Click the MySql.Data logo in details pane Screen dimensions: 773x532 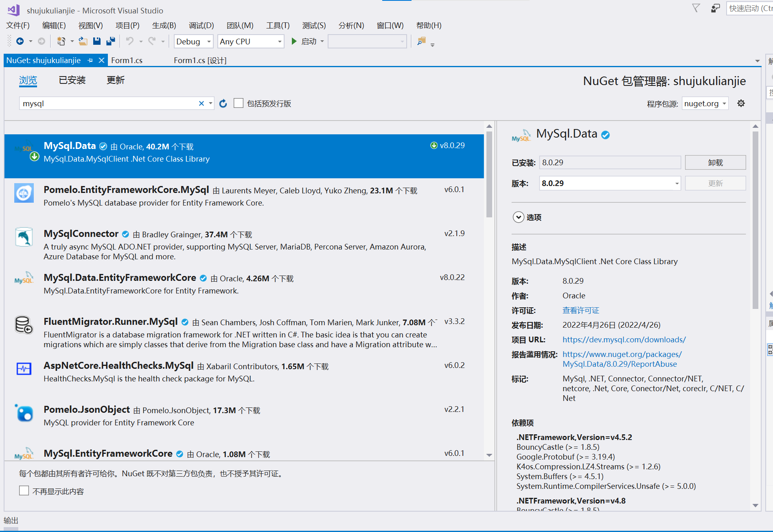[521, 136]
